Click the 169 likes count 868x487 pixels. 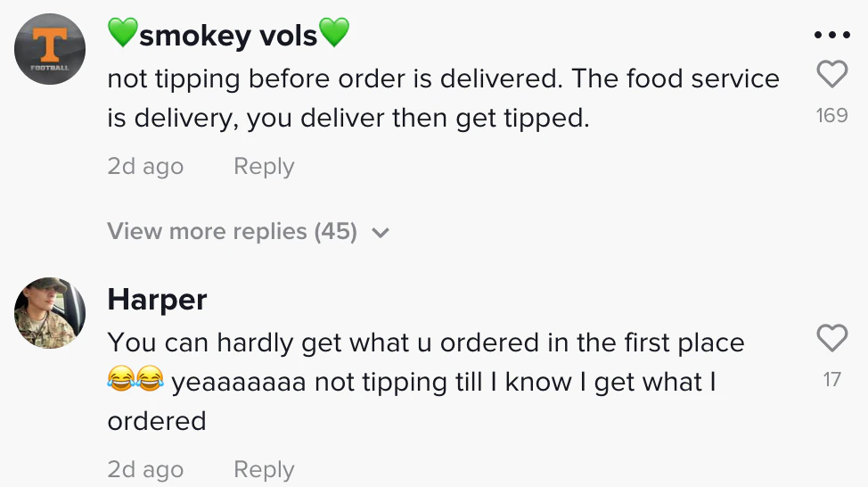[831, 115]
